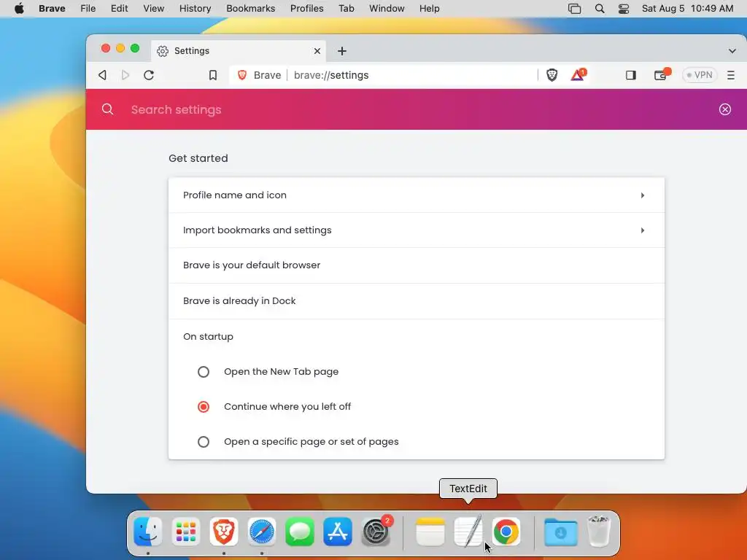This screenshot has height=560, width=747.
Task: Open the Brave Wallet icon
Action: (x=661, y=75)
